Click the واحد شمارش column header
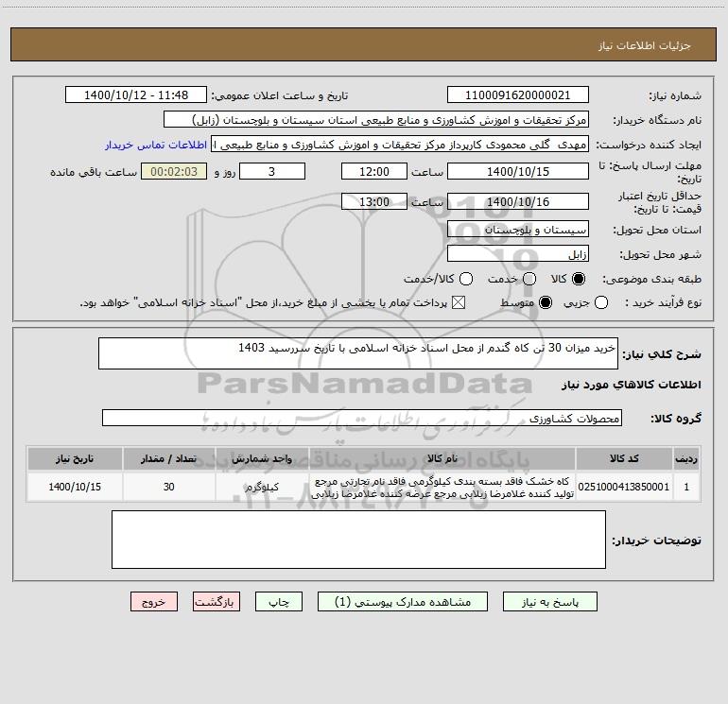The width and height of the screenshot is (728, 704). pyautogui.click(x=262, y=458)
